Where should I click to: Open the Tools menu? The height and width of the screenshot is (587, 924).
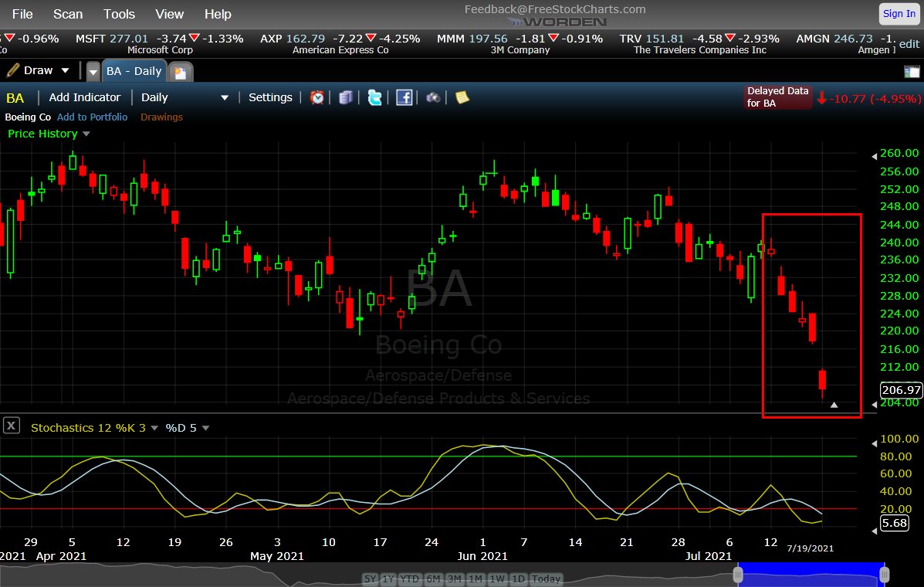[x=119, y=14]
